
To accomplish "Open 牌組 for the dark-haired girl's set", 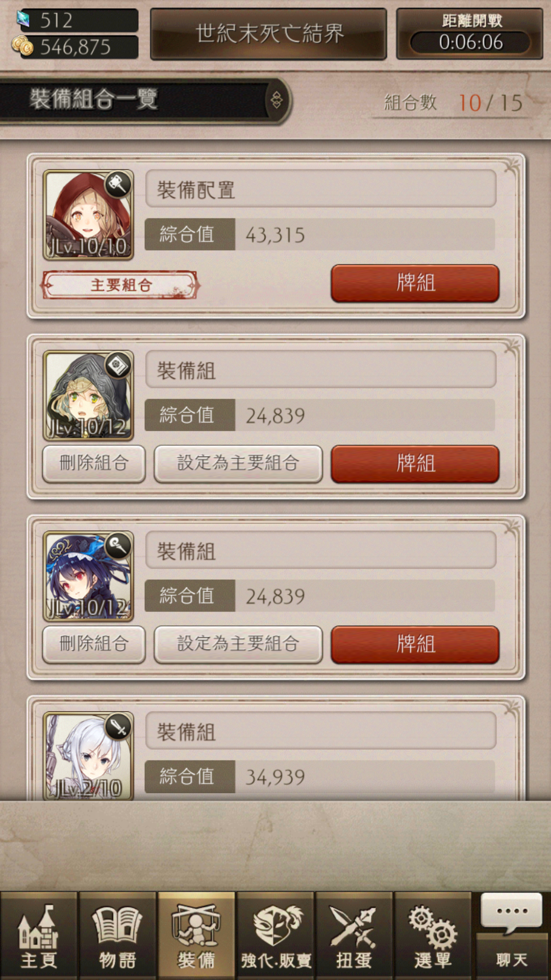I will pos(415,644).
